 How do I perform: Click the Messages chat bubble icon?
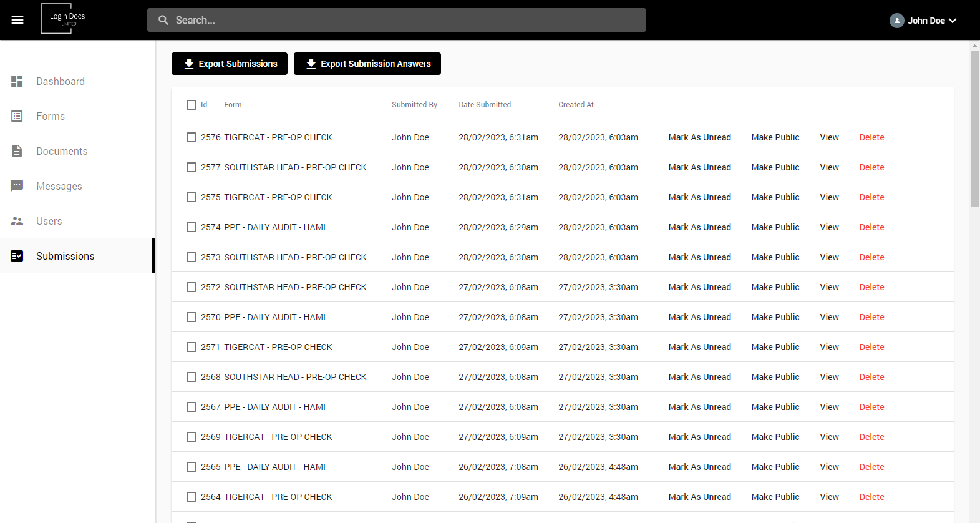pyautogui.click(x=17, y=186)
